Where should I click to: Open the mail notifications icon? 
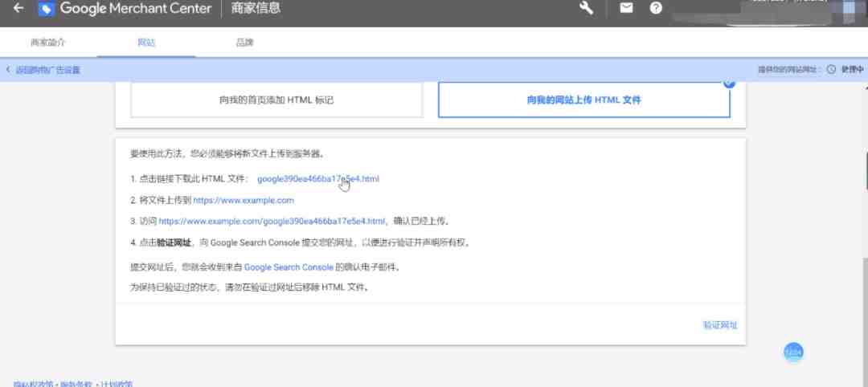tap(626, 8)
